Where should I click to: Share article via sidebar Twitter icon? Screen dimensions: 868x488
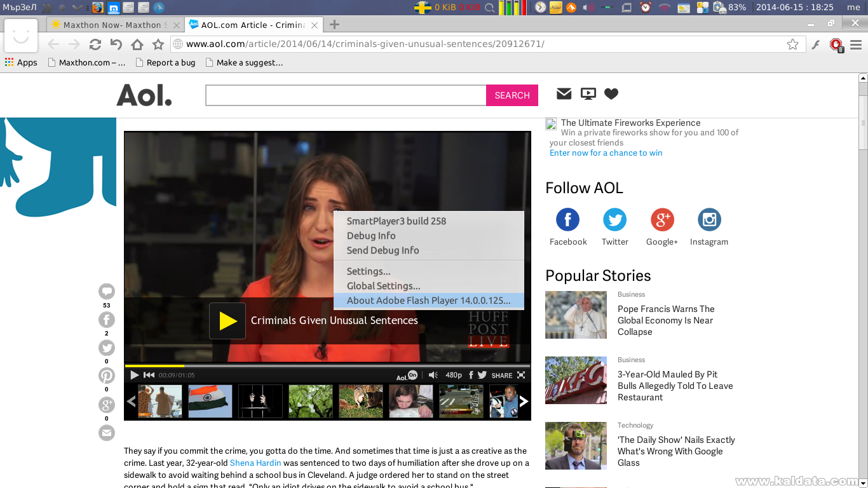(x=107, y=348)
